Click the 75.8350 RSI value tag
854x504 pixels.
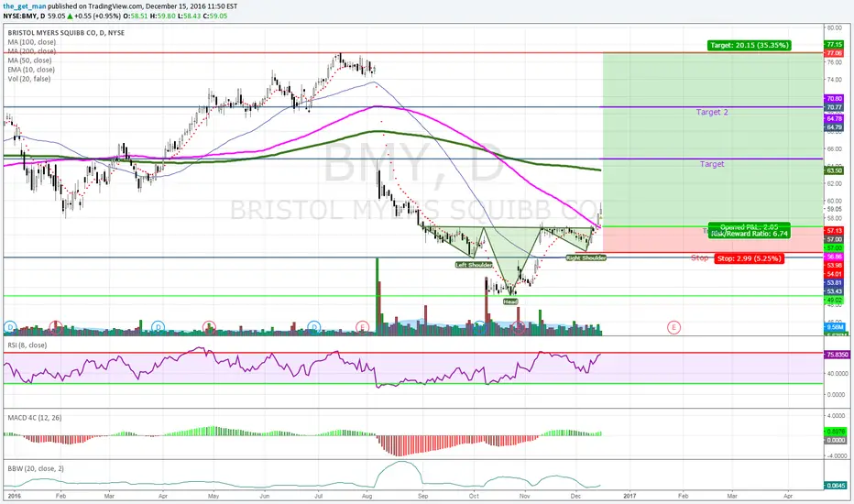836,354
